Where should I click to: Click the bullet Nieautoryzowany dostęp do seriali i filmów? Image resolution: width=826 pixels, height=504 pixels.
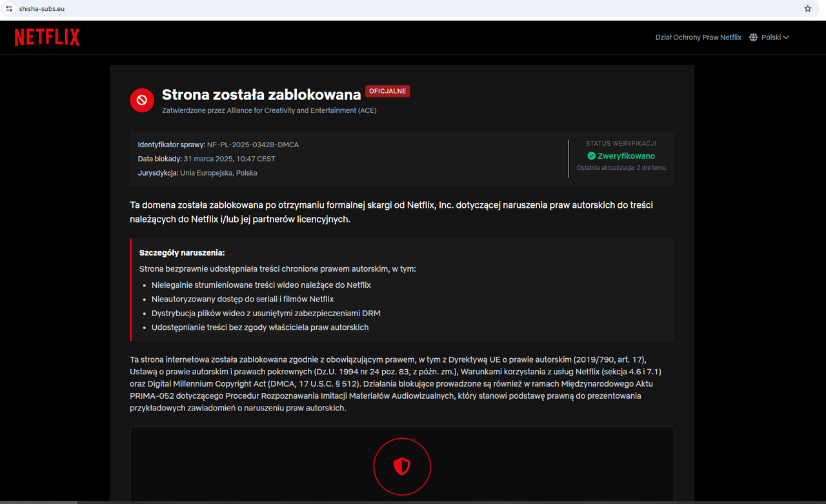pos(243,299)
